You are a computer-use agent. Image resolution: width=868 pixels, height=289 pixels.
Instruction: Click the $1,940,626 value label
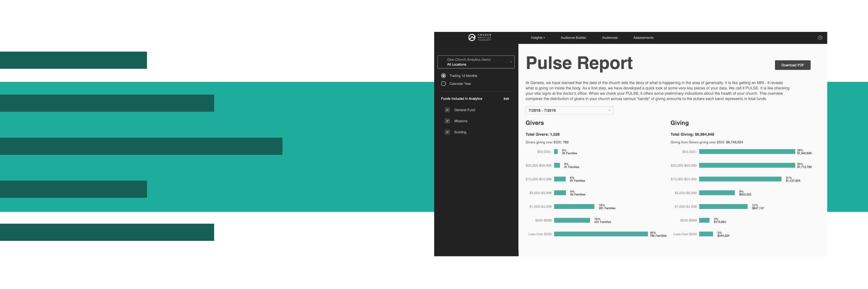click(x=804, y=153)
